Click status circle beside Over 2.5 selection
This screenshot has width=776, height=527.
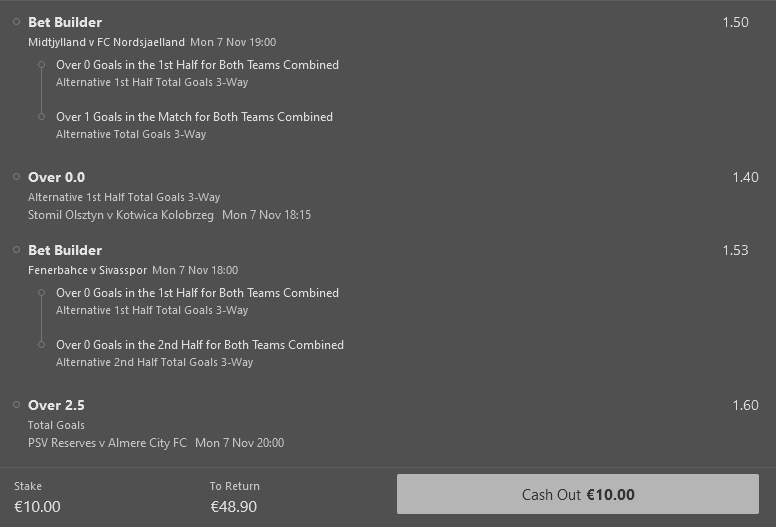click(x=17, y=405)
